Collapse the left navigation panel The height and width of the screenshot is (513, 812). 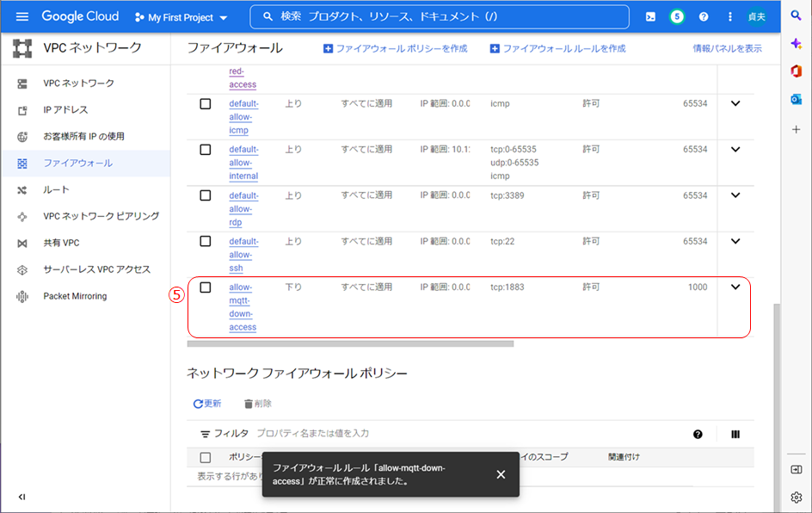[22, 497]
